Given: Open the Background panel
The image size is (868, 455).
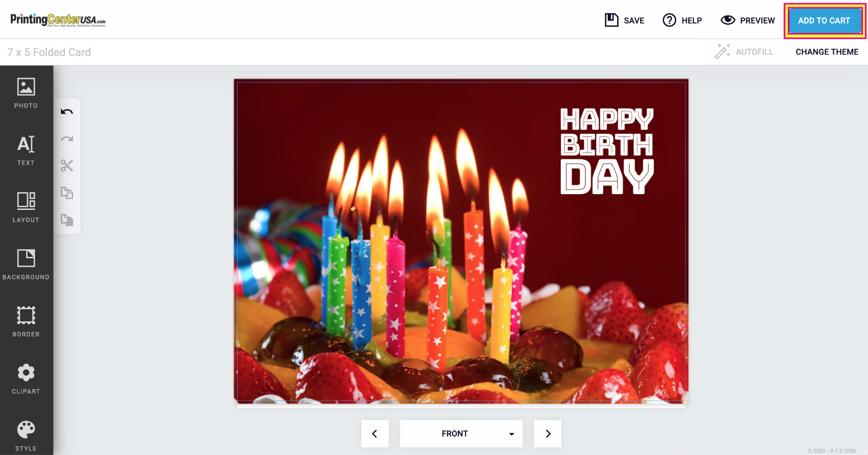Looking at the screenshot, I should (x=26, y=265).
